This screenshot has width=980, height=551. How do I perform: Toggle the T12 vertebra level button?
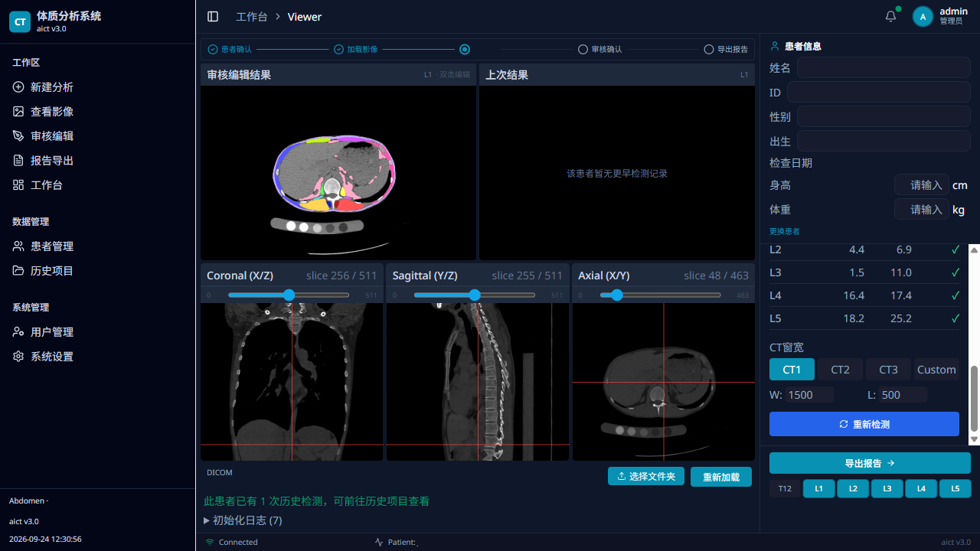point(785,489)
